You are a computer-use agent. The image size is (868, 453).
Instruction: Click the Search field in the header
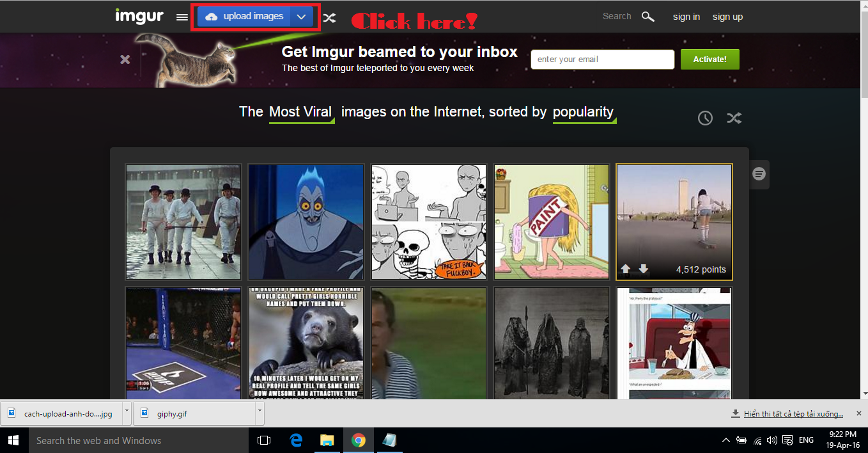(x=617, y=17)
